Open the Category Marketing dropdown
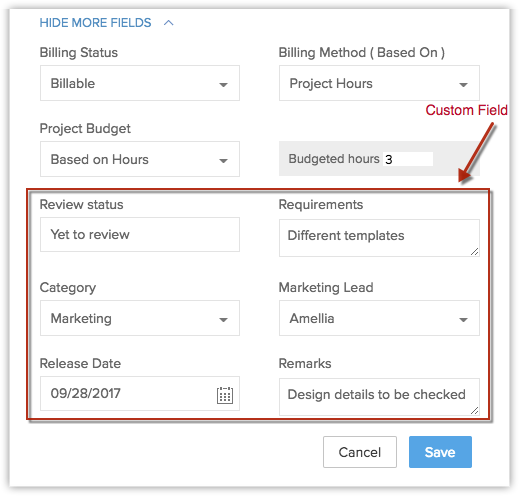 point(140,318)
